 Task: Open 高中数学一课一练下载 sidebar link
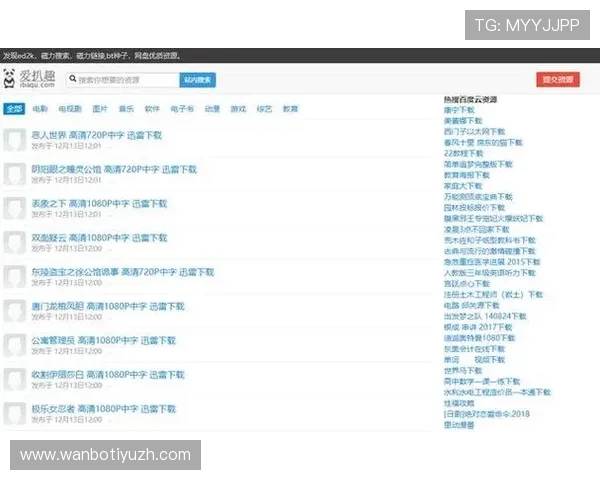[x=482, y=382]
